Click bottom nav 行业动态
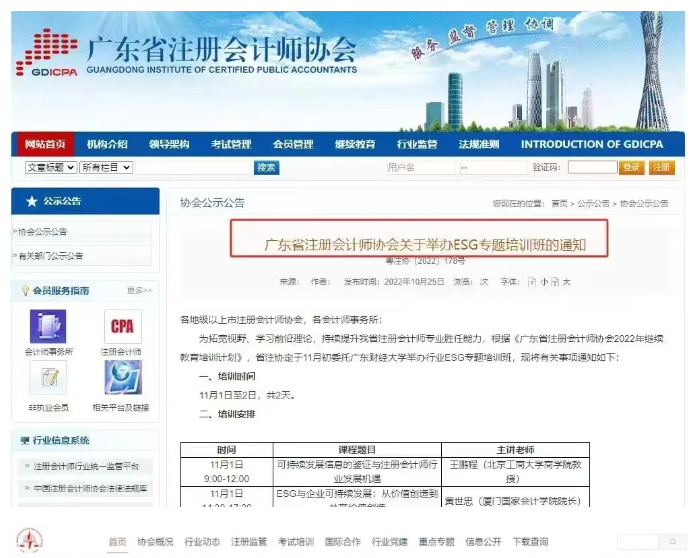 click(x=202, y=542)
